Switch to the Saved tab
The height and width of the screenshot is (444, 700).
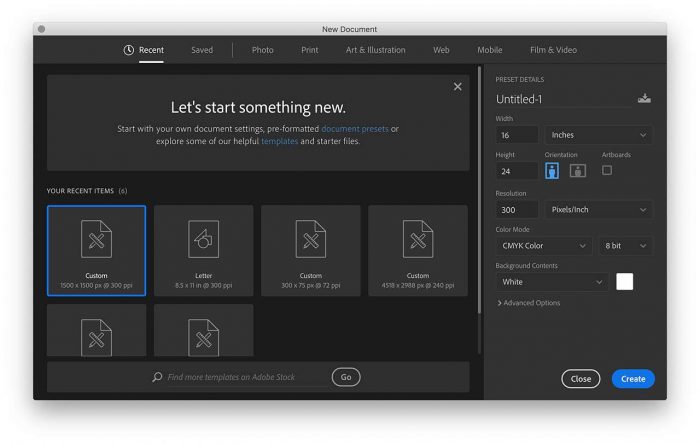202,50
